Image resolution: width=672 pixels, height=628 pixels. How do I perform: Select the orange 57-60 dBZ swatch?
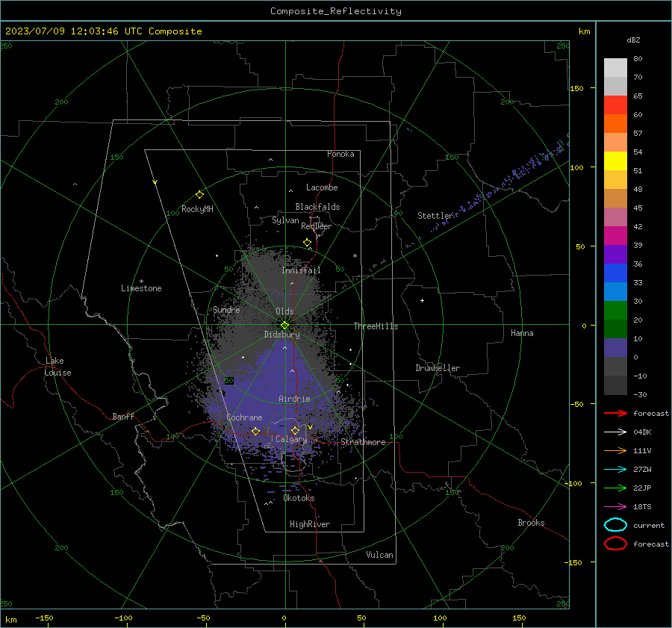(615, 123)
